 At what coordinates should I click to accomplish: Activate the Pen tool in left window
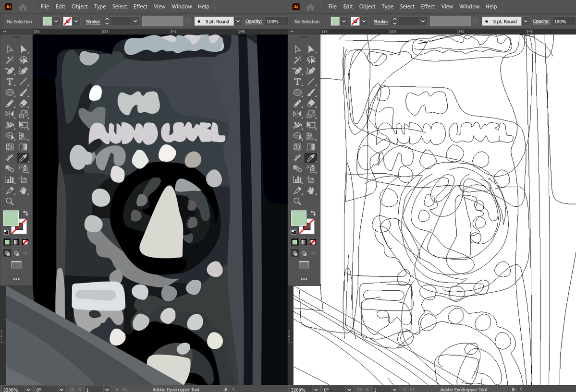pyautogui.click(x=10, y=71)
